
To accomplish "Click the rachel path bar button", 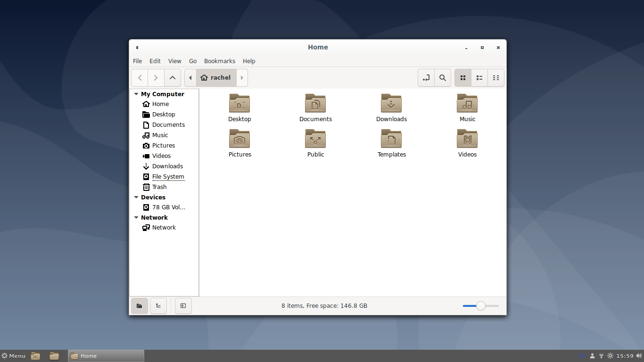I will click(x=216, y=78).
